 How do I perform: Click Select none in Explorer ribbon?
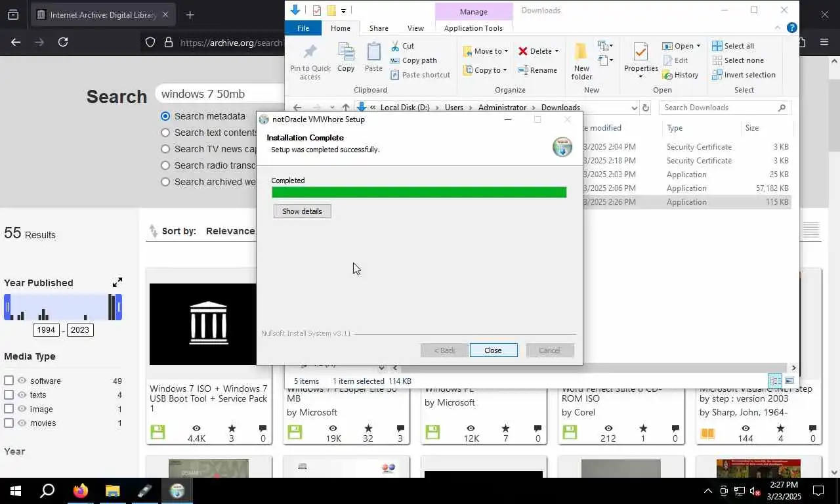(x=738, y=60)
